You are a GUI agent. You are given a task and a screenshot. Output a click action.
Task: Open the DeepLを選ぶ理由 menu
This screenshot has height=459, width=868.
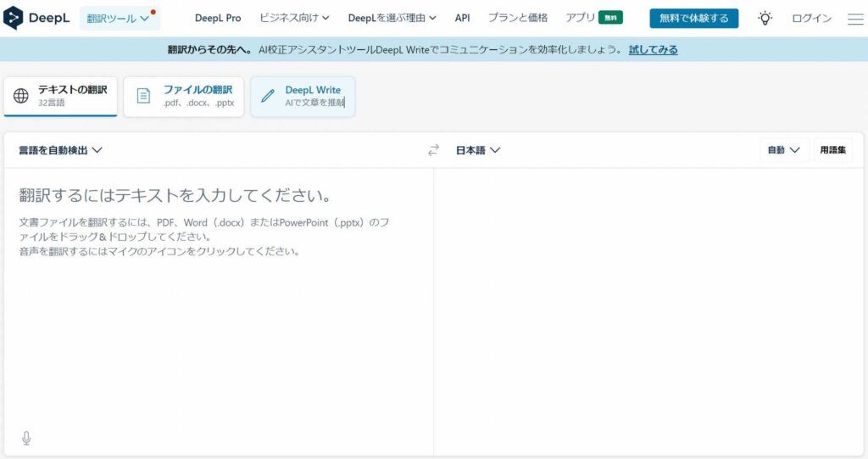392,18
